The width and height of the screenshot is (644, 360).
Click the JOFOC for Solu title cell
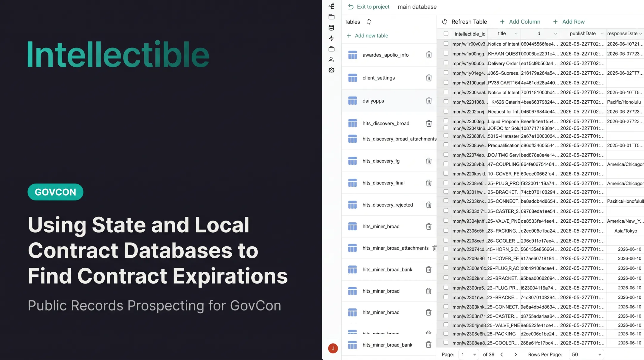pyautogui.click(x=504, y=128)
